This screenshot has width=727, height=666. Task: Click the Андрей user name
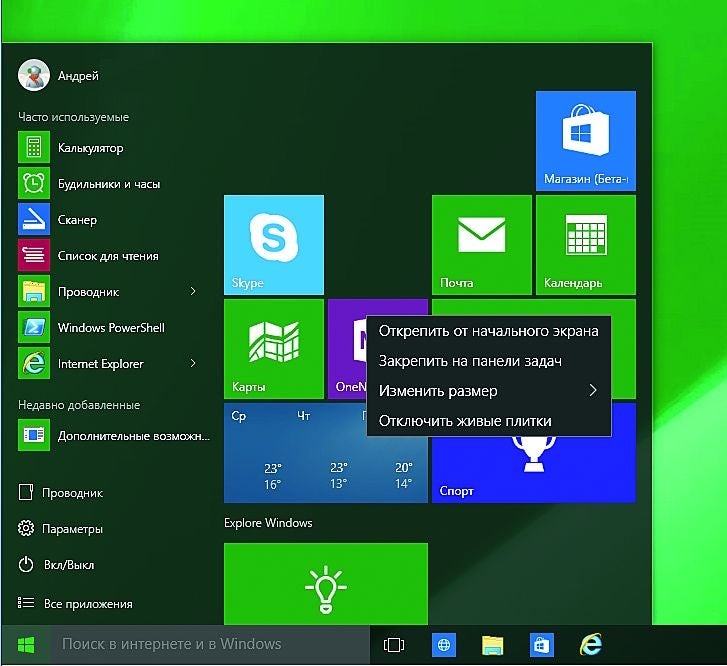click(x=78, y=76)
